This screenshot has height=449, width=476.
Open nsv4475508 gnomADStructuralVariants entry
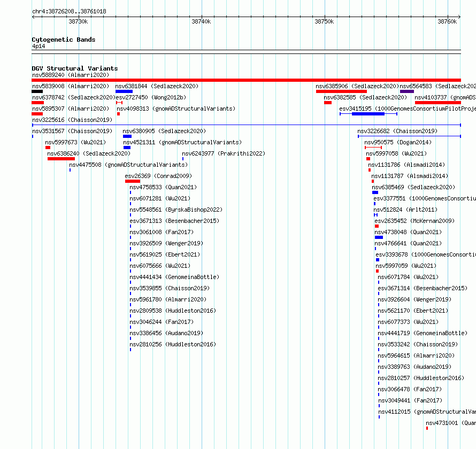[x=128, y=165]
